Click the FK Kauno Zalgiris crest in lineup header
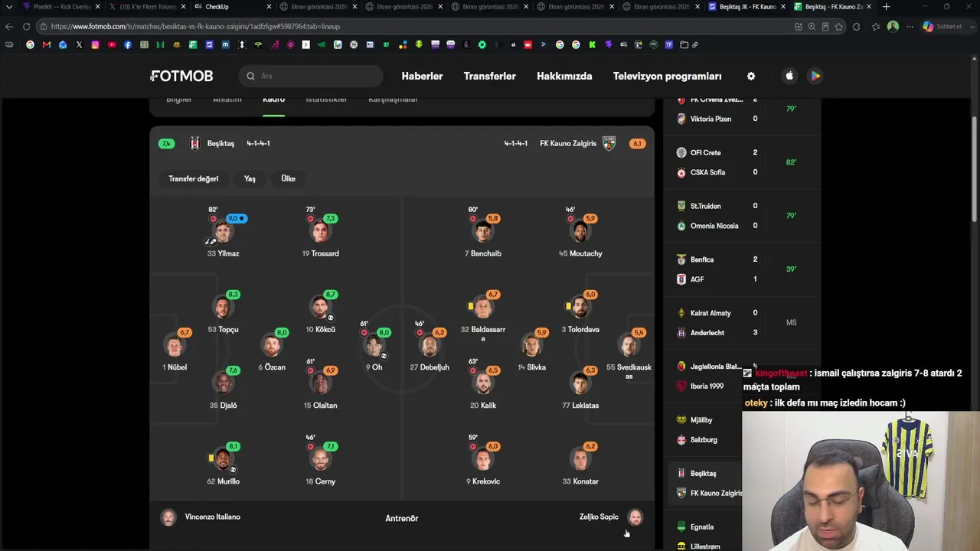Viewport: 980px width, 551px height. click(x=609, y=143)
